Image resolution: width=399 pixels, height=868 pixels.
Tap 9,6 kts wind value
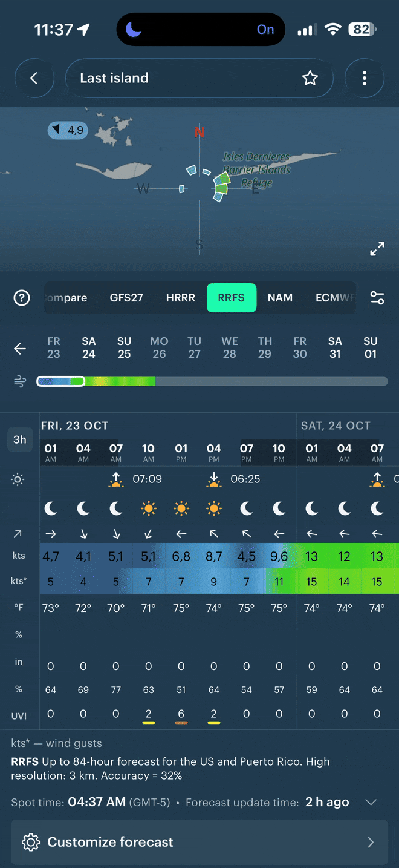coord(279,556)
